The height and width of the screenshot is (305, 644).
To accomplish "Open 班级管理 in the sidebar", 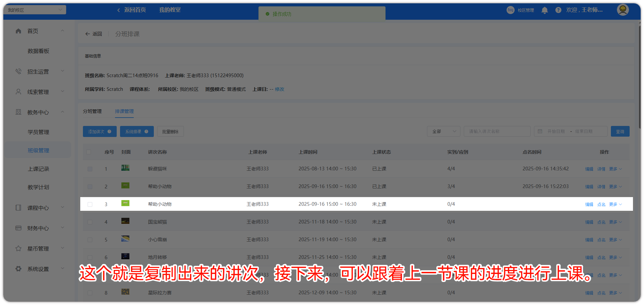I will pos(38,150).
